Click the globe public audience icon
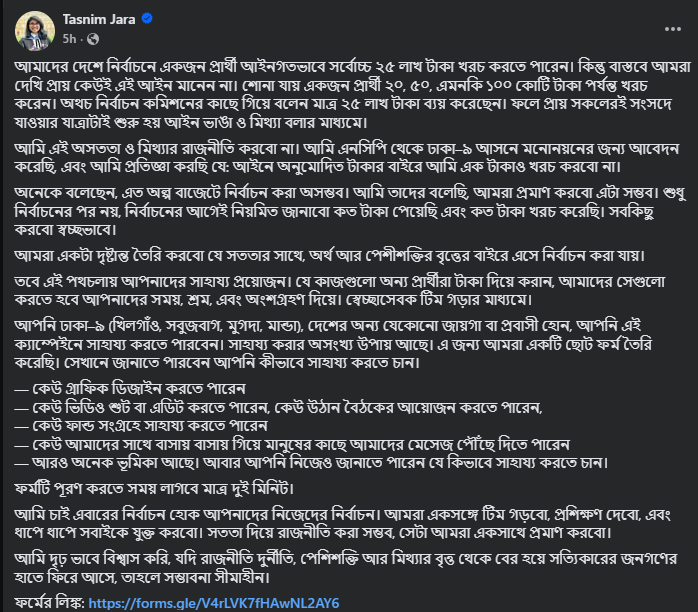Screen dimensions: 698x612 click(93, 38)
